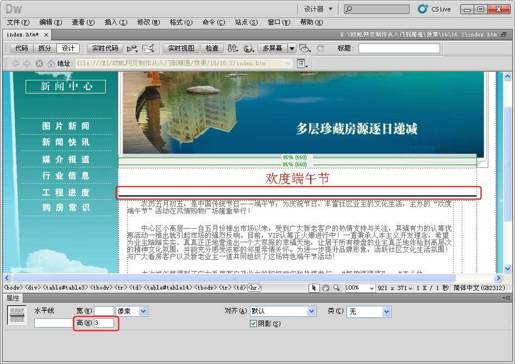Open the Insert menu
This screenshot has height=364, width=515.
[115, 22]
